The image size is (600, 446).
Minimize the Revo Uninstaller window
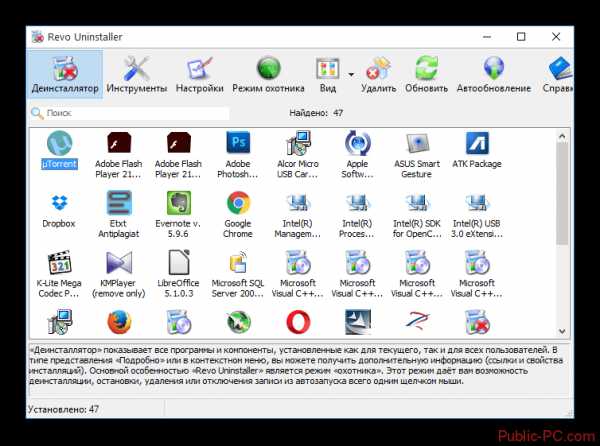(x=487, y=37)
